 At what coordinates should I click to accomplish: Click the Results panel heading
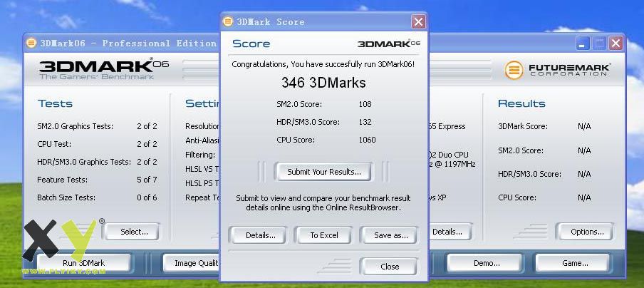coord(521,103)
